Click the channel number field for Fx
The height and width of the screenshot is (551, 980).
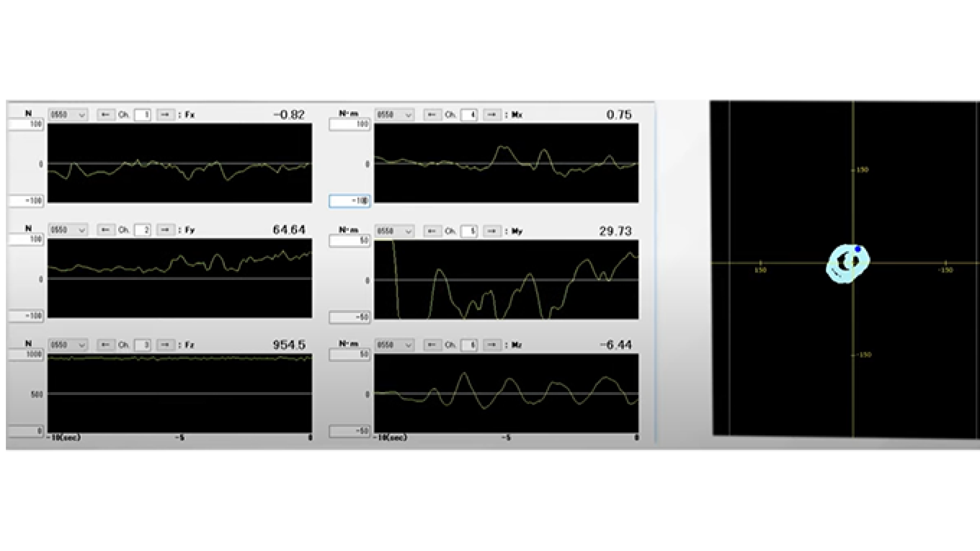(143, 114)
